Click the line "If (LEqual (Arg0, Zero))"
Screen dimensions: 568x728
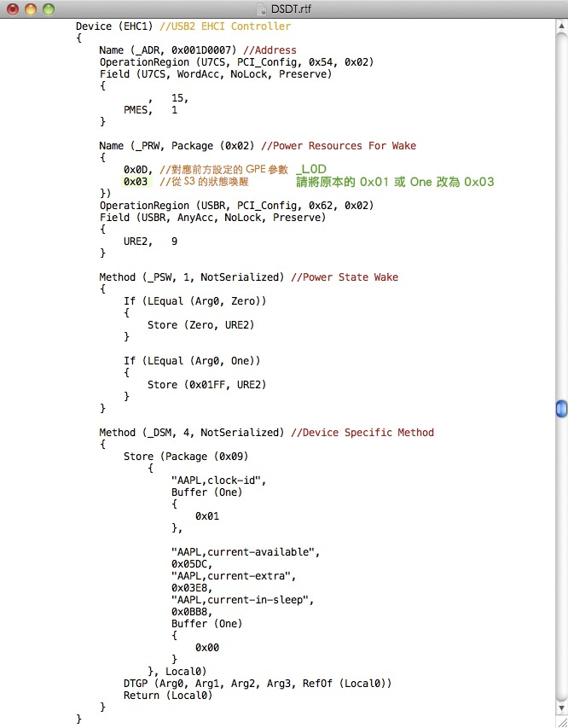195,301
